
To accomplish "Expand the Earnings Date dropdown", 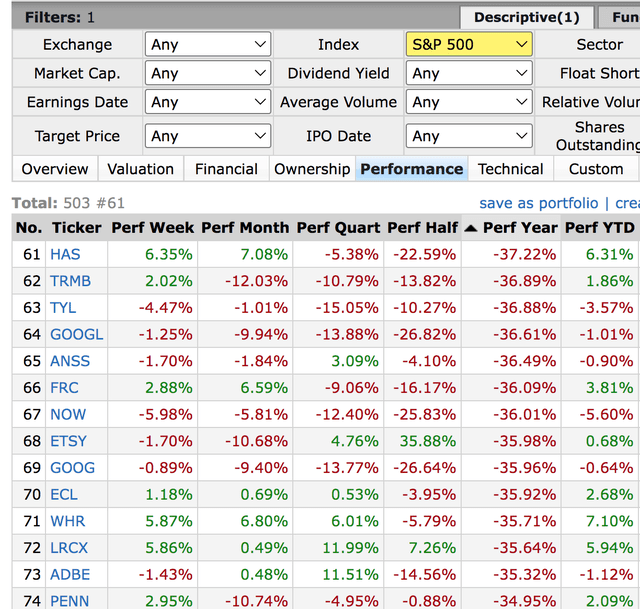I will pyautogui.click(x=208, y=102).
